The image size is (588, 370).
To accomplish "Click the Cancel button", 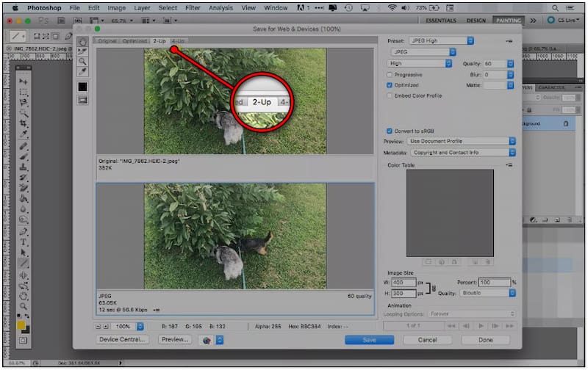I will 428,340.
